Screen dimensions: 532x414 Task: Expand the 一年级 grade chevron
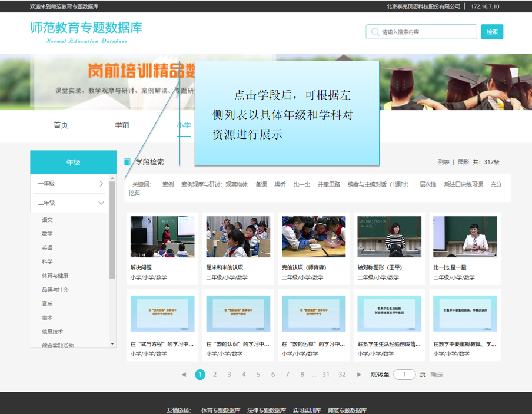tap(101, 184)
